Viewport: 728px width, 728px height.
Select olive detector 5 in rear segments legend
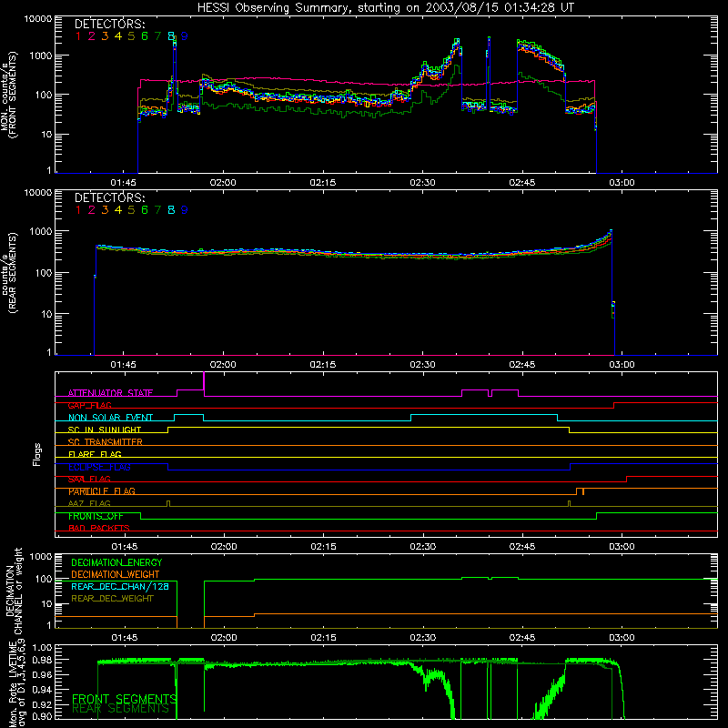pyautogui.click(x=131, y=210)
